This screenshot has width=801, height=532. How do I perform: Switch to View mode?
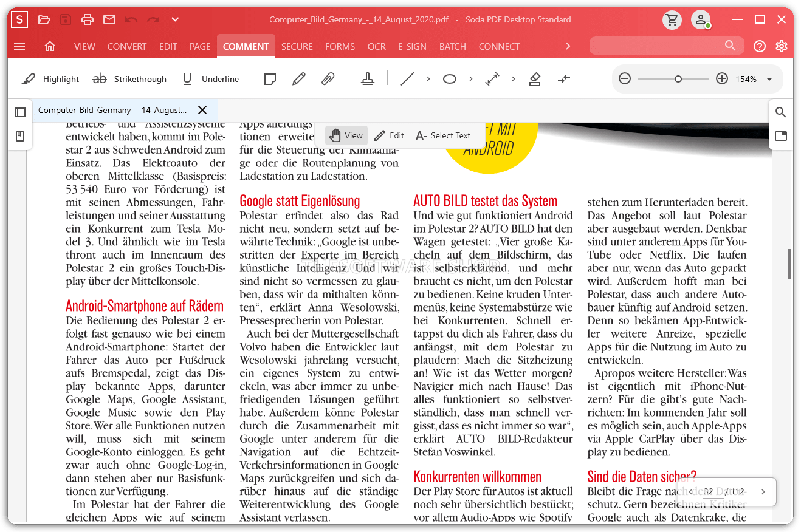(346, 135)
